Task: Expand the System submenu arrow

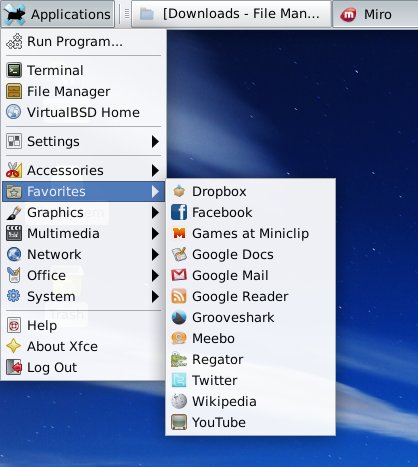Action: [x=155, y=296]
